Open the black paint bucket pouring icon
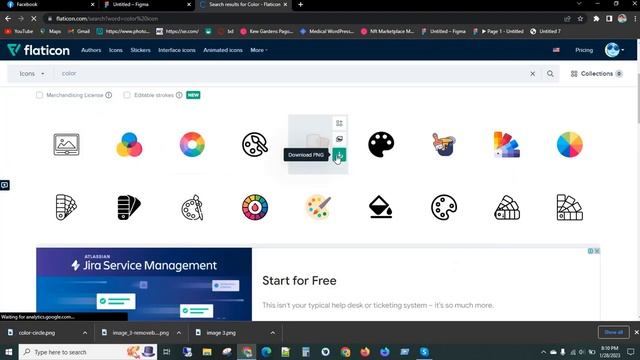The height and width of the screenshot is (360, 640). point(381,207)
